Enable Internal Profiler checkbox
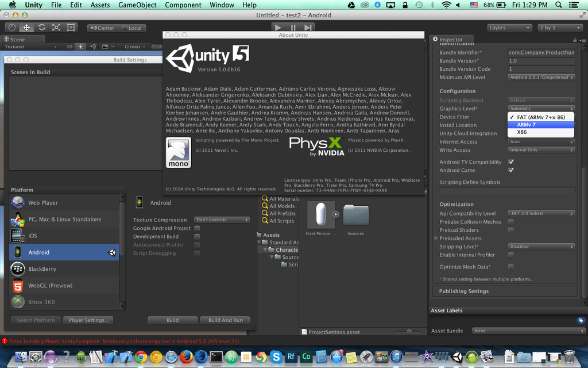This screenshot has width=588, height=368. pyautogui.click(x=510, y=255)
